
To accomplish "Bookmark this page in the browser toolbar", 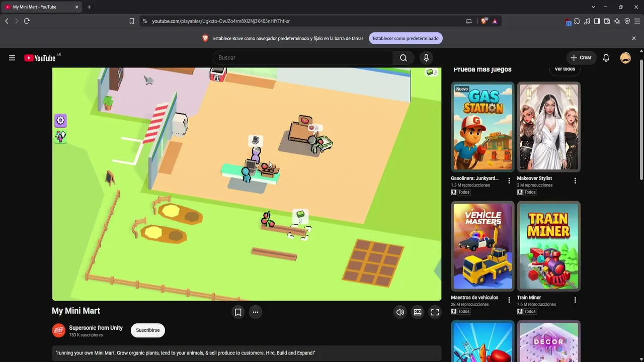I will [132, 21].
